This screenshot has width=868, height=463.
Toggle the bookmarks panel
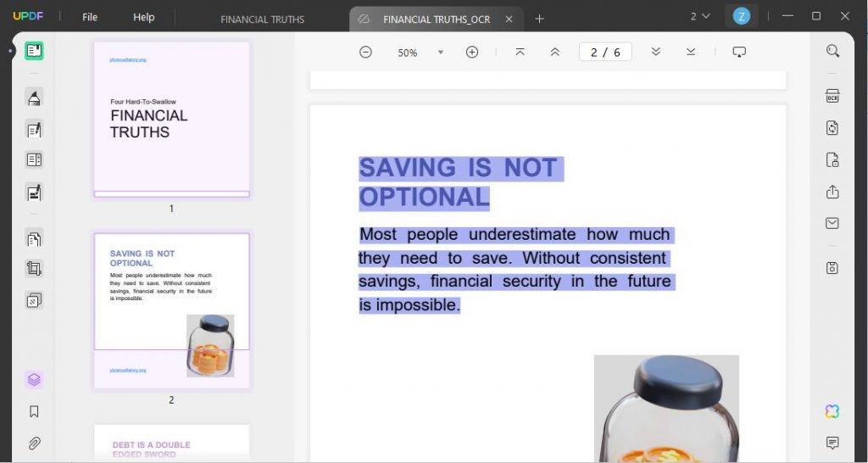click(34, 411)
